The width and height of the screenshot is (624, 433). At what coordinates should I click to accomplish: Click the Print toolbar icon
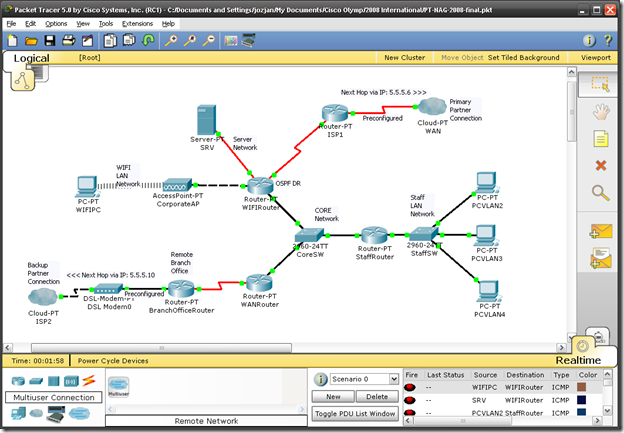68,40
